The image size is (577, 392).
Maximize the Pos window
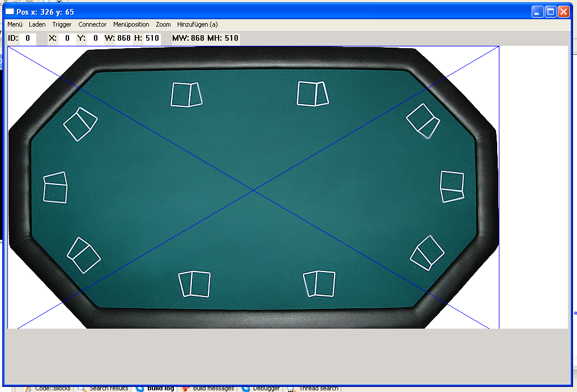550,12
